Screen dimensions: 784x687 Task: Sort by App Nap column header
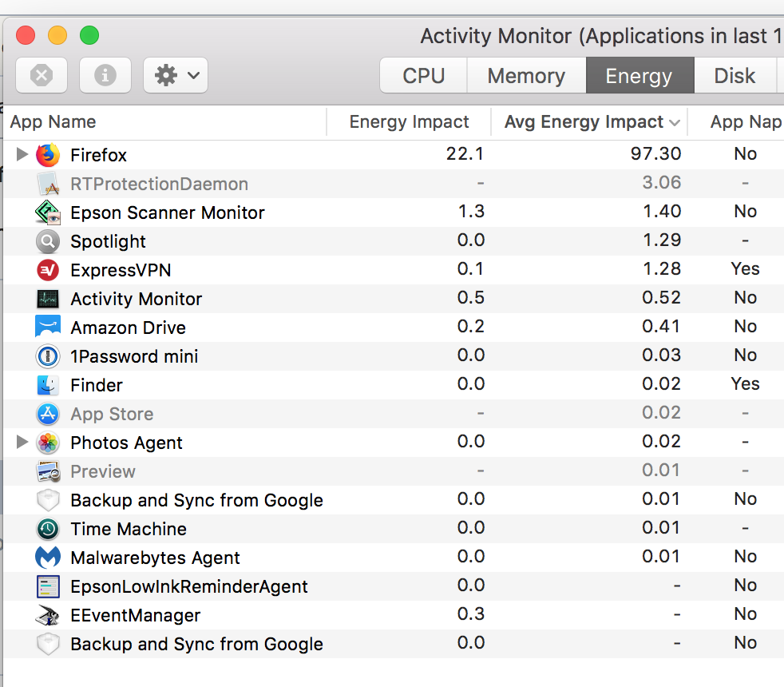(x=745, y=122)
